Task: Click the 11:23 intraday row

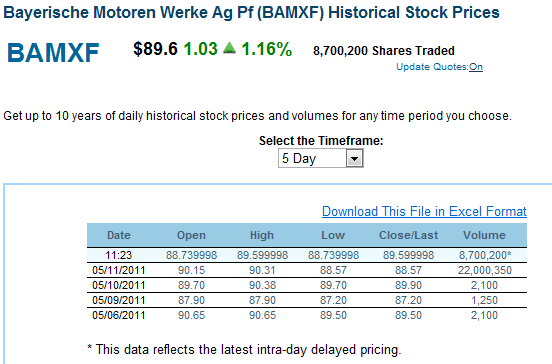Action: 307,255
